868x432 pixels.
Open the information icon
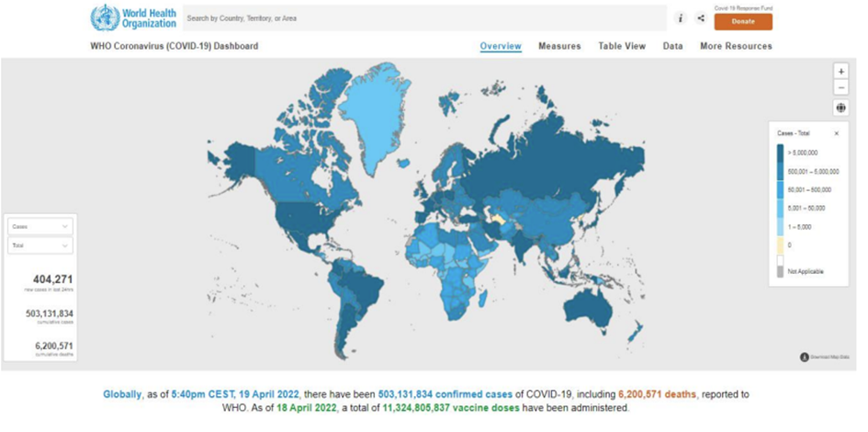(x=681, y=18)
